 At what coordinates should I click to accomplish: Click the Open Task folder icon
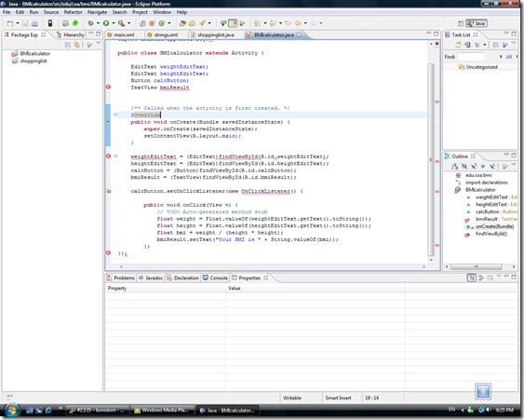[192, 23]
